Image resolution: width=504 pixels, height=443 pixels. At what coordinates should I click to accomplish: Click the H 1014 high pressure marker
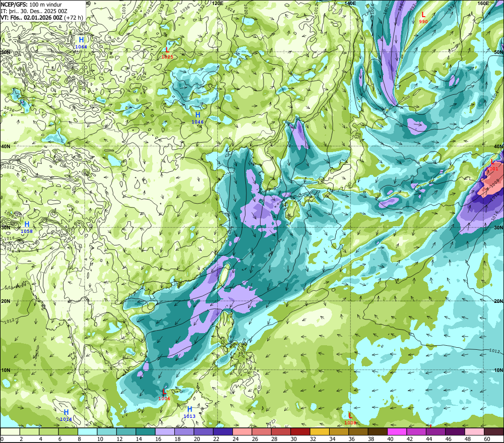(x=66, y=415)
